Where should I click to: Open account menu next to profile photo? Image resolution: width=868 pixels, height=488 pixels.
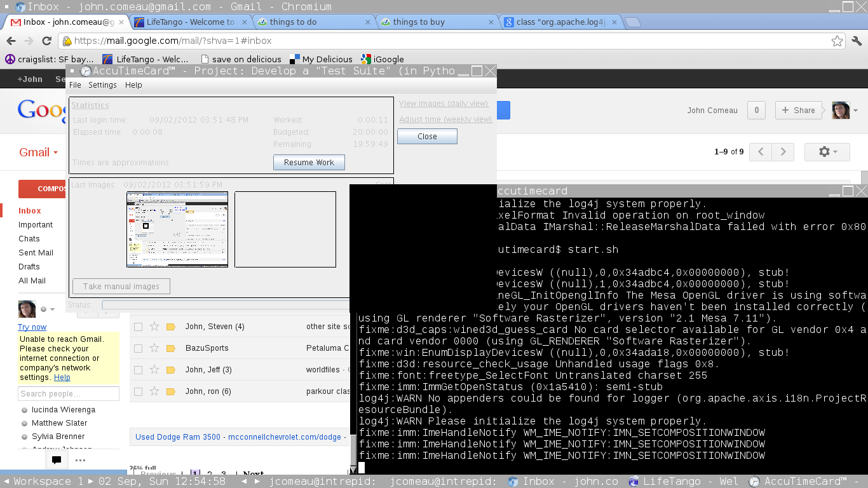[x=855, y=110]
